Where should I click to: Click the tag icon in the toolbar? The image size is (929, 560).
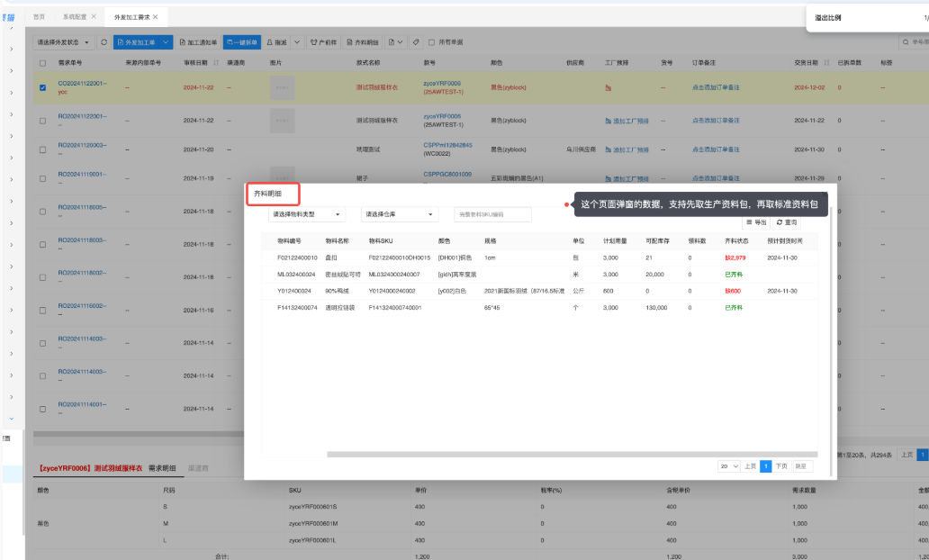point(415,42)
